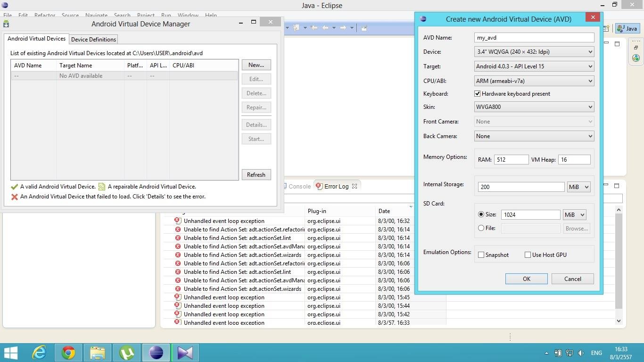
Task: Click the Eclipse icon in taskbar
Action: (x=156, y=353)
